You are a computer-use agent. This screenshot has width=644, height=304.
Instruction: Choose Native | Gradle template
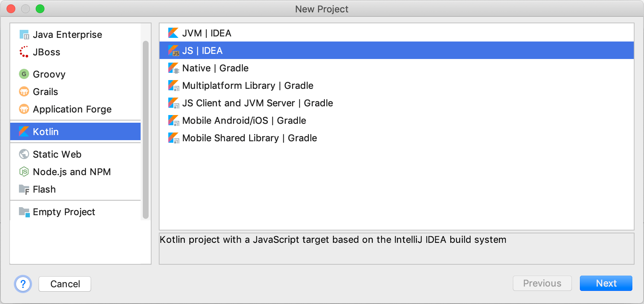click(x=397, y=68)
